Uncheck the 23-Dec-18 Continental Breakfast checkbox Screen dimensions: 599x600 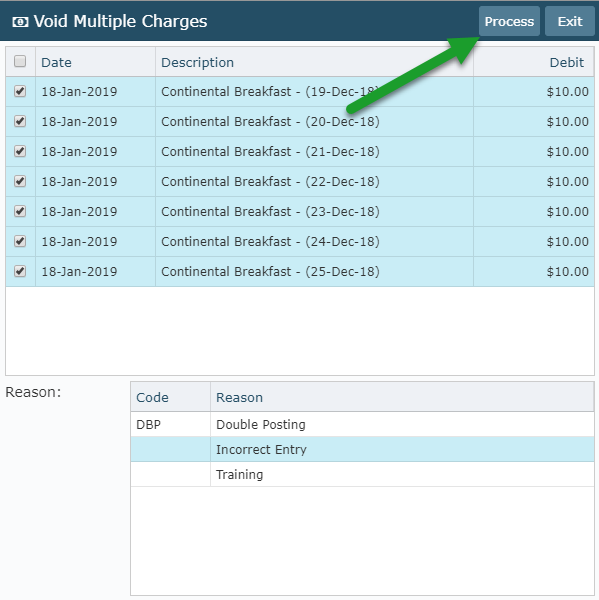(20, 211)
